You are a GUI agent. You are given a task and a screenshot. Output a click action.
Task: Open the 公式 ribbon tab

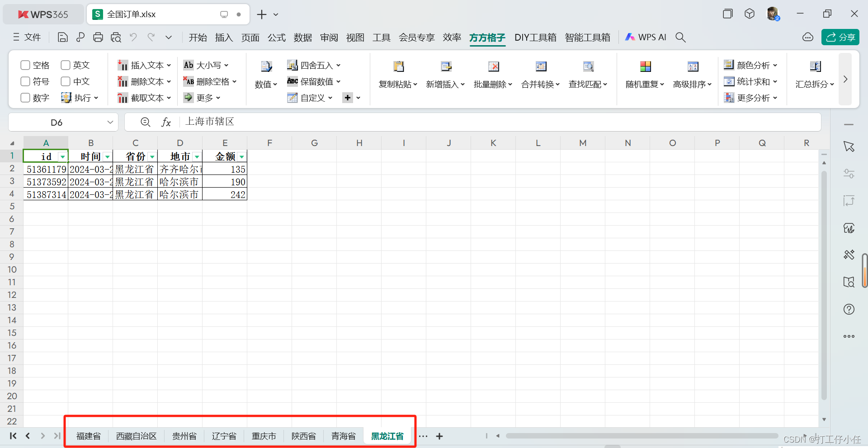point(277,38)
